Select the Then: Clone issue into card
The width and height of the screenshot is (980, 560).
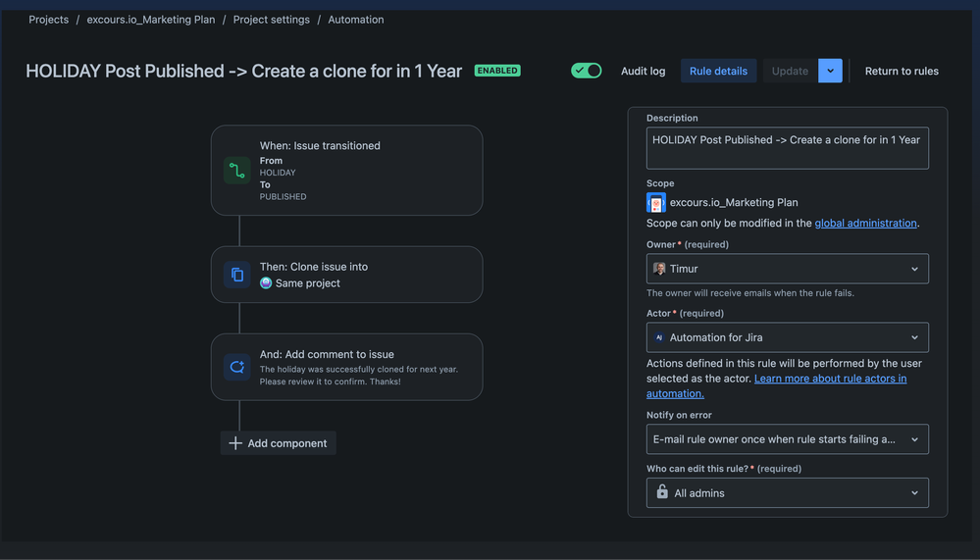tap(347, 275)
